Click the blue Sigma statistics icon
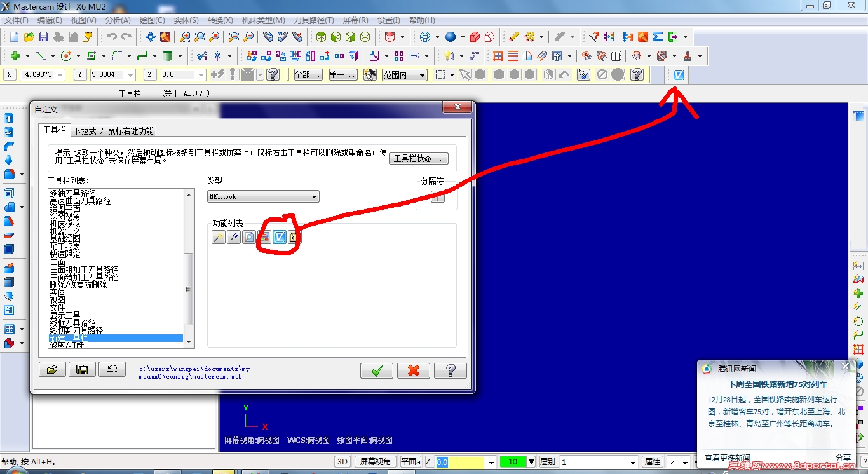The height and width of the screenshot is (474, 868). coord(658,37)
